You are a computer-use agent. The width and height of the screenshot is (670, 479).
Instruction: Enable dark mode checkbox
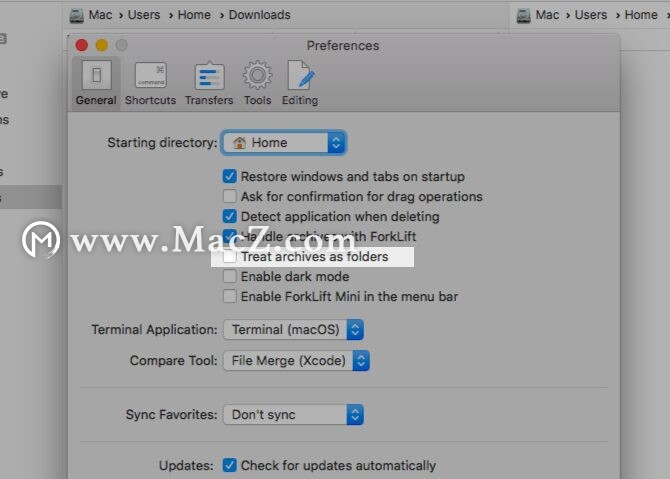click(x=229, y=276)
